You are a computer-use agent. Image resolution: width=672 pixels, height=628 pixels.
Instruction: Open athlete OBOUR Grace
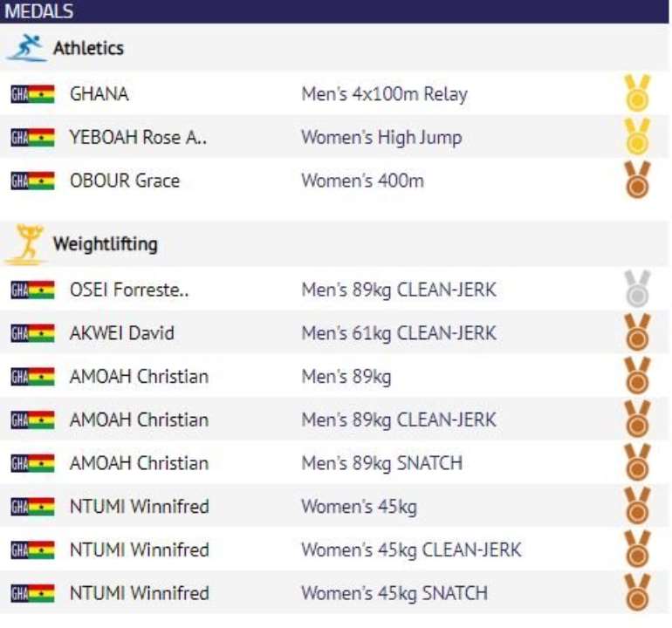point(125,181)
